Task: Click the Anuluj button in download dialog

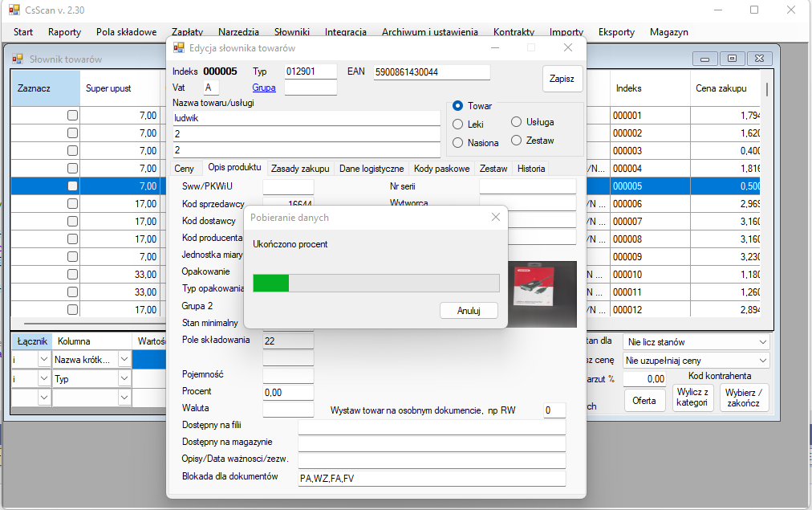Action: click(469, 311)
